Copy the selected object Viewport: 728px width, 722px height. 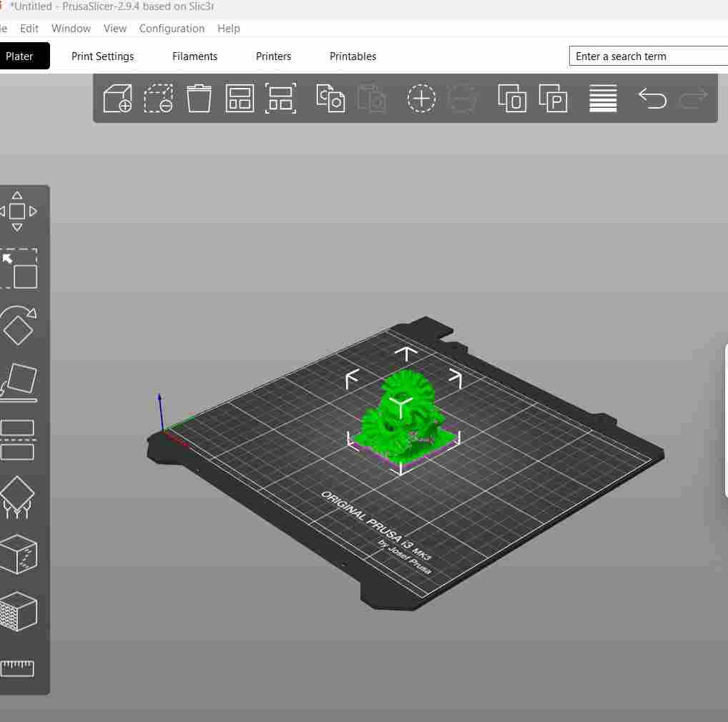pyautogui.click(x=330, y=99)
